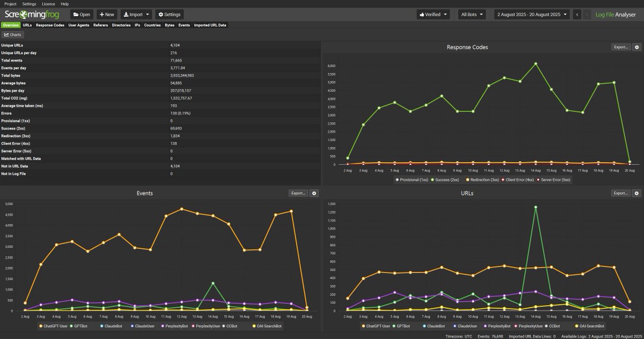Viewport: 644px width, 339px height.
Task: Open the Response Codes chart settings gear
Action: [636, 47]
